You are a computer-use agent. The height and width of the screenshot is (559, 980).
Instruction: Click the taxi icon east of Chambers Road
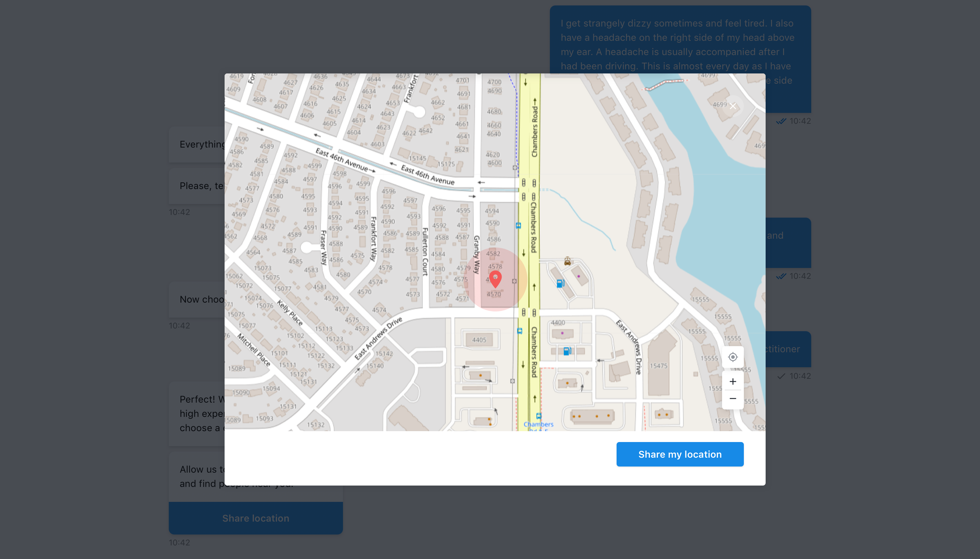click(567, 261)
